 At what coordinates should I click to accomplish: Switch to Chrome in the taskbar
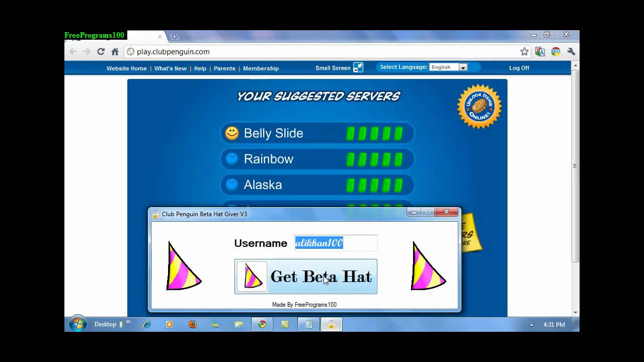pos(262,324)
